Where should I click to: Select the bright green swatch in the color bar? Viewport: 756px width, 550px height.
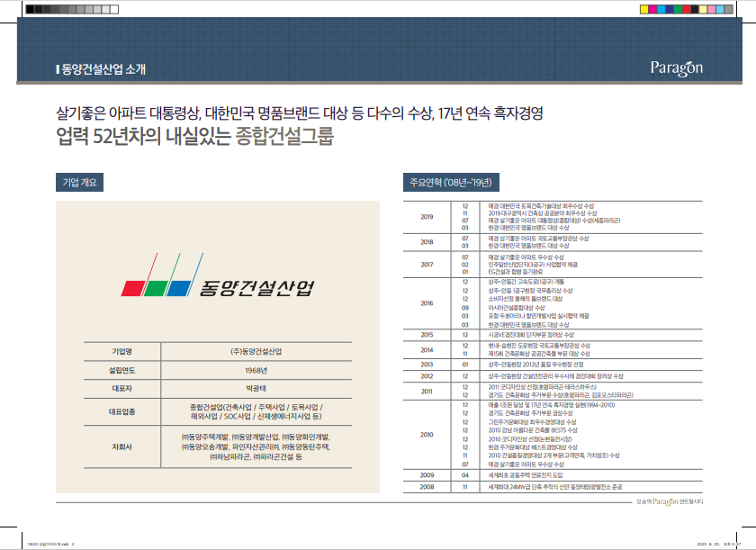pos(678,9)
